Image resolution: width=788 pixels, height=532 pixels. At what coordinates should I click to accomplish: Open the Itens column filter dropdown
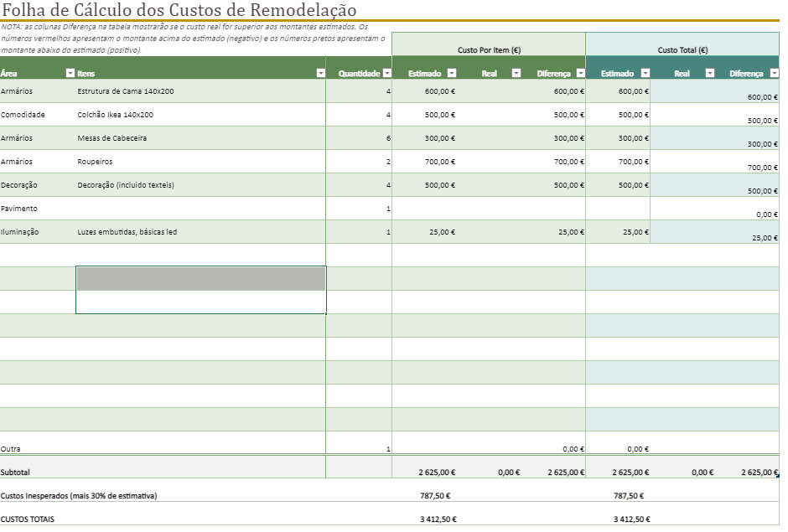point(320,74)
